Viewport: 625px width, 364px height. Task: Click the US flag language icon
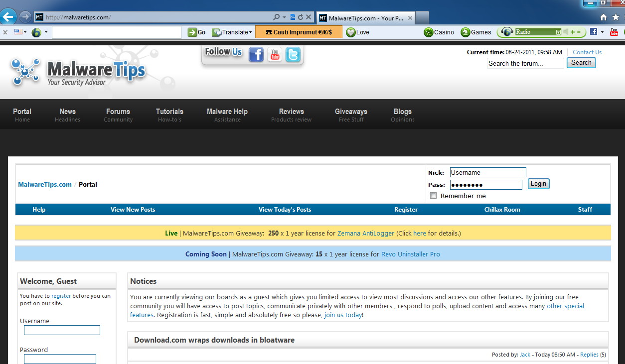coord(19,32)
